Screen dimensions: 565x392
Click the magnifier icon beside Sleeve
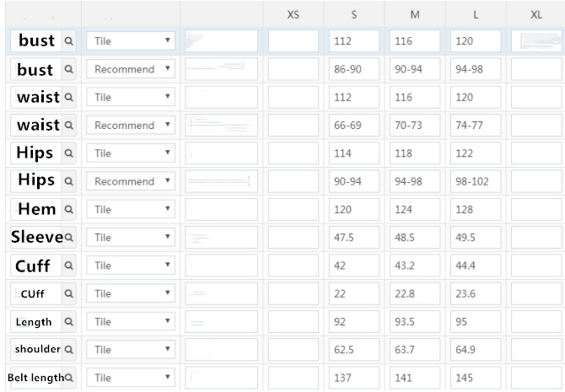coord(69,238)
